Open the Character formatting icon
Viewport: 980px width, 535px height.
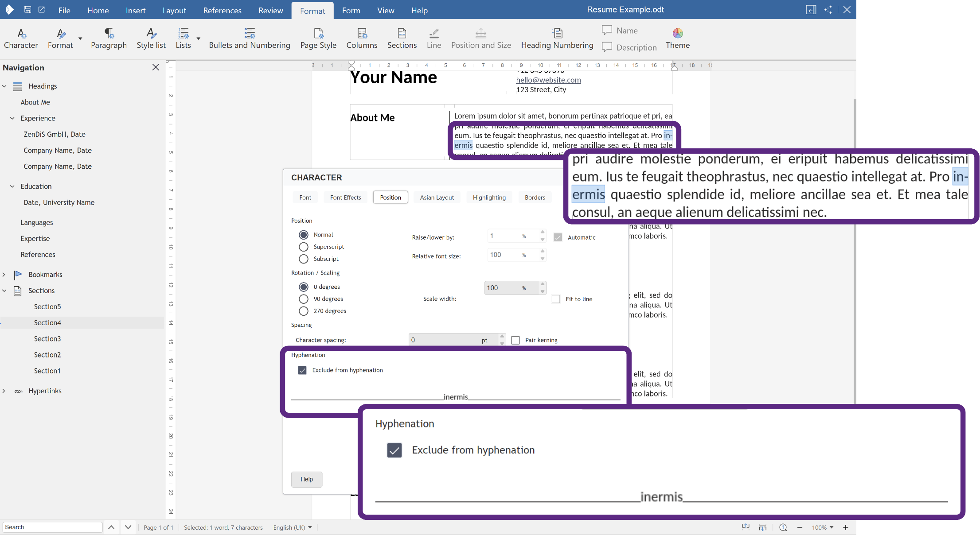[21, 38]
